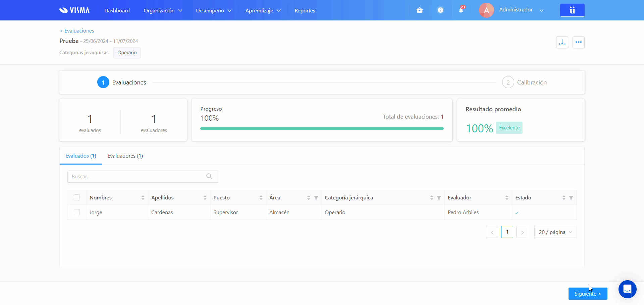Filter the Categoría jerárquica column
644x305 pixels.
pyautogui.click(x=439, y=198)
